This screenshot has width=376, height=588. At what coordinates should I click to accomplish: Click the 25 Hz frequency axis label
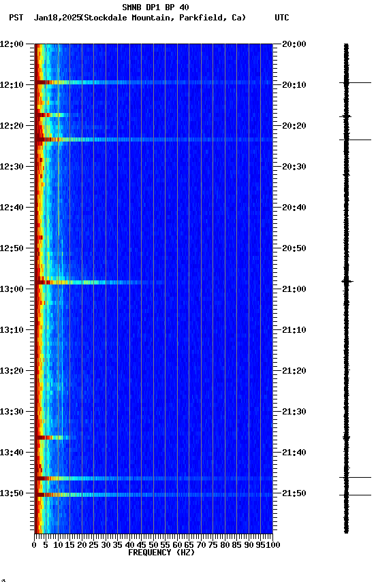point(94,545)
